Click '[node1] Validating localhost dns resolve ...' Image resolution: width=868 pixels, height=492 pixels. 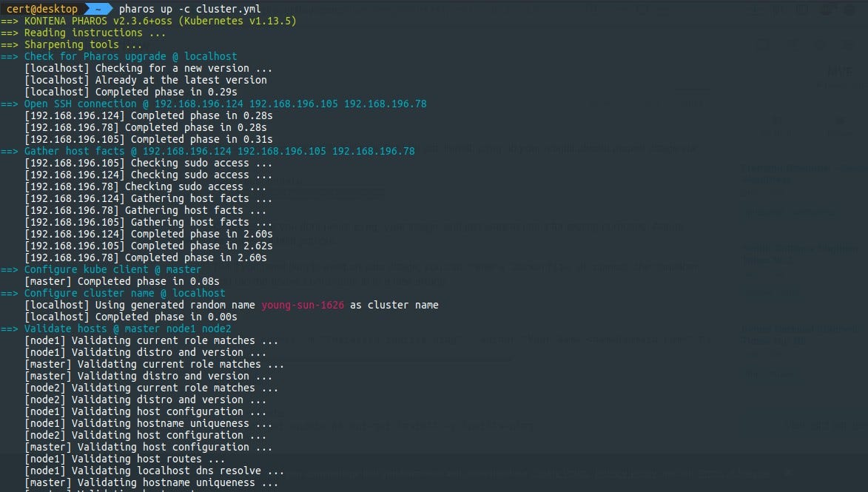pyautogui.click(x=155, y=471)
